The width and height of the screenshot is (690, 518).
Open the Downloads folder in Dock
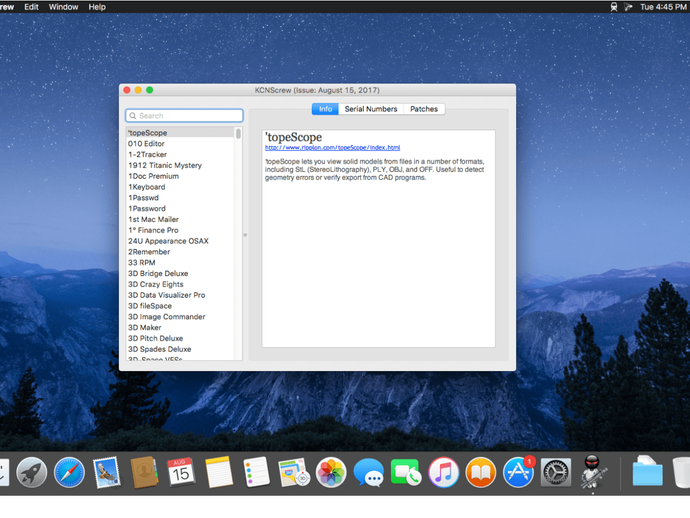647,472
